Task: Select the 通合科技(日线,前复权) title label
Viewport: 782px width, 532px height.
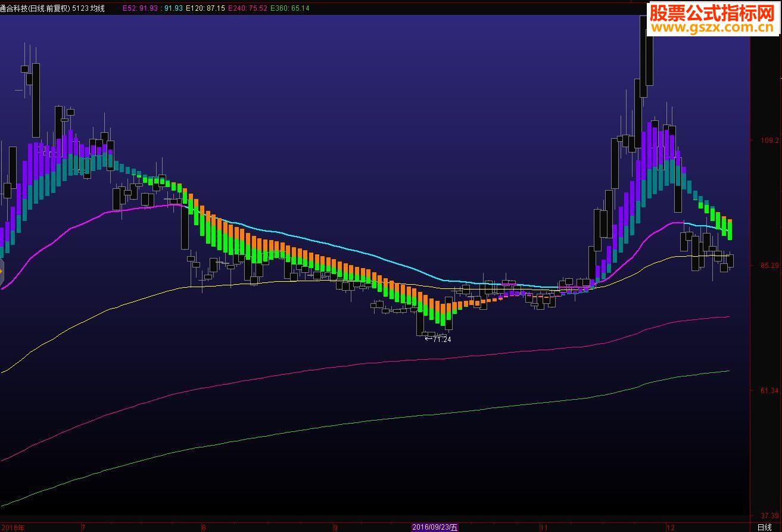Action: click(35, 8)
